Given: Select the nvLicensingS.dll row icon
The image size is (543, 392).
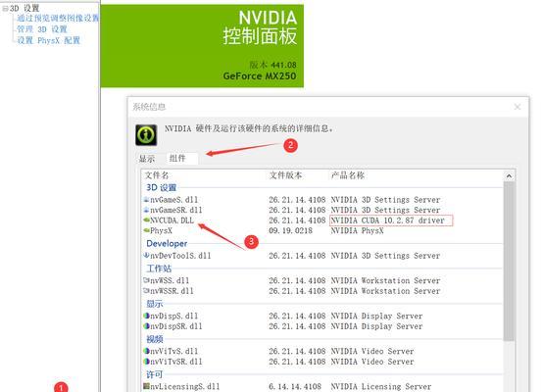Looking at the screenshot, I should pos(146,386).
